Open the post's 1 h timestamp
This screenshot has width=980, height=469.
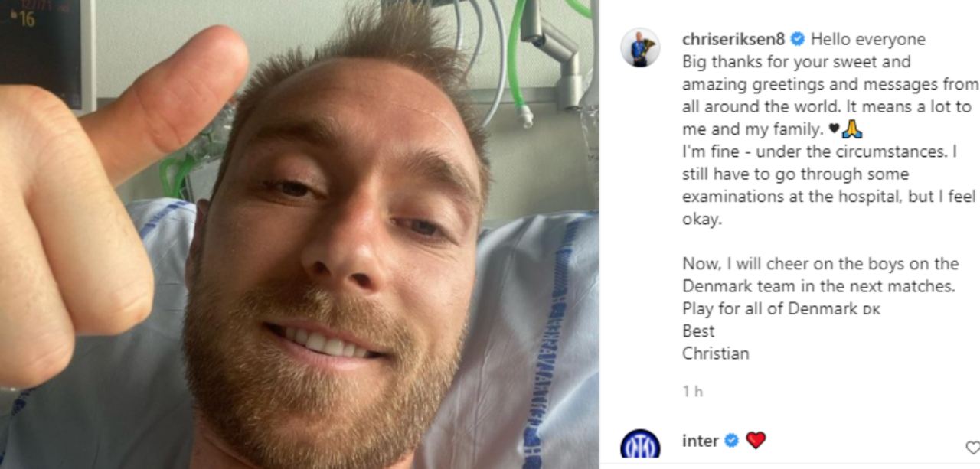pyautogui.click(x=692, y=392)
